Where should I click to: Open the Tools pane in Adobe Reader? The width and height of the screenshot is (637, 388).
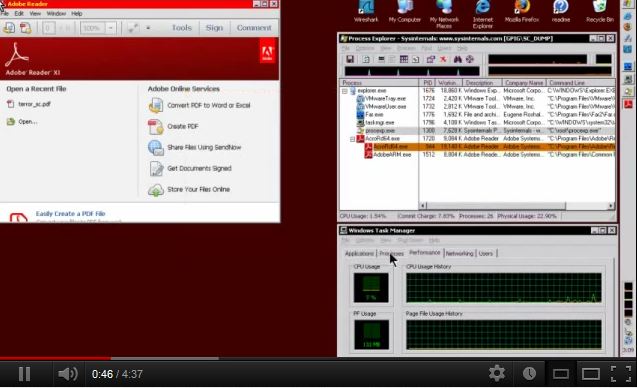coord(182,28)
